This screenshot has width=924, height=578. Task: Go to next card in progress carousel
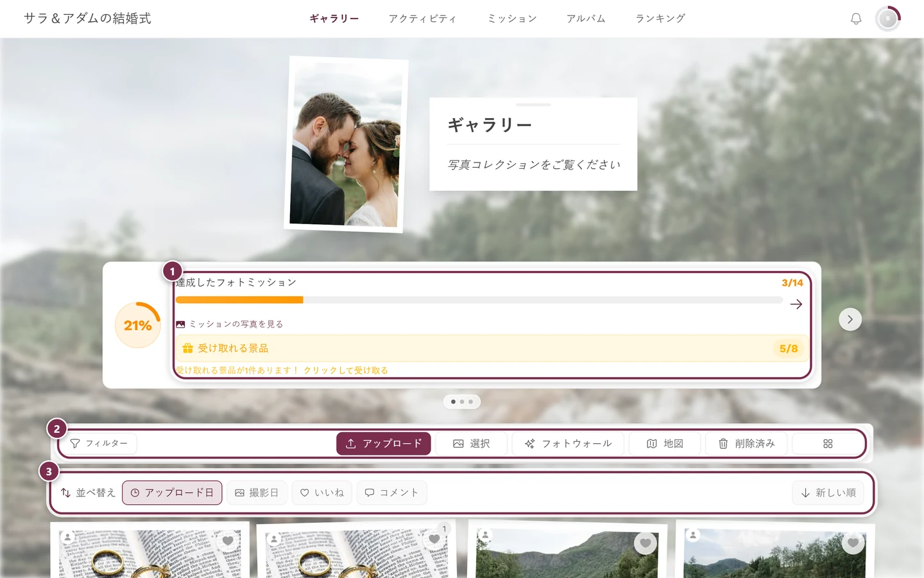(850, 319)
